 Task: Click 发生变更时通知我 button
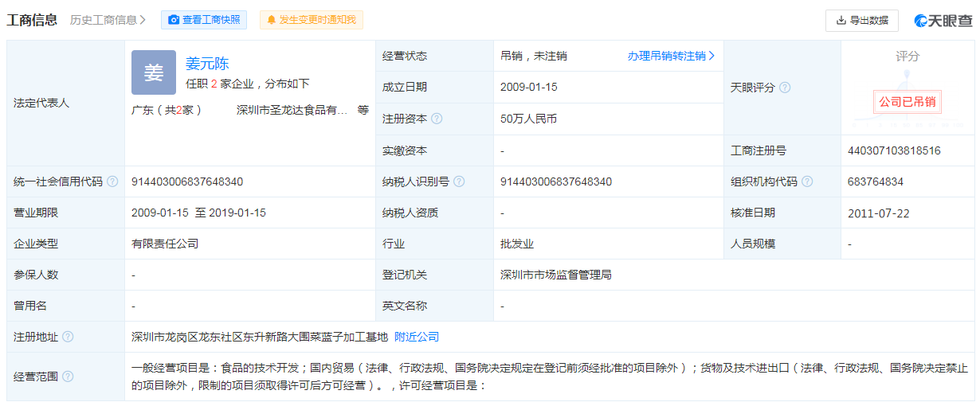click(311, 20)
